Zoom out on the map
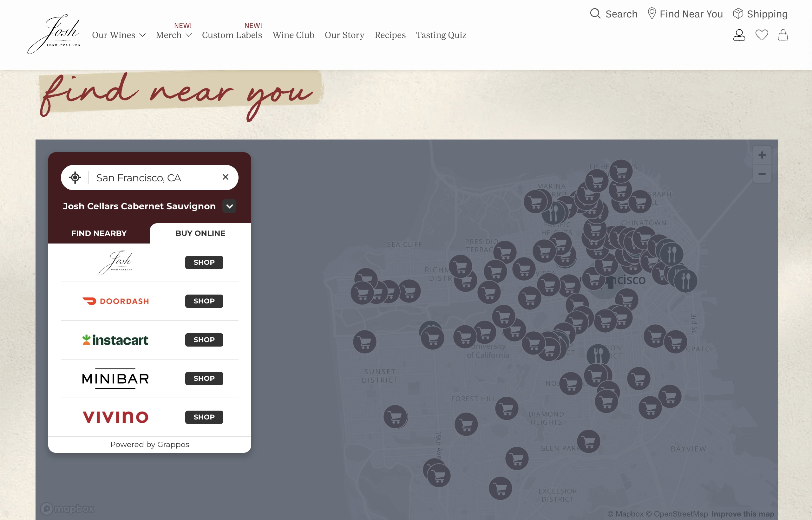Image resolution: width=812 pixels, height=520 pixels. 762,174
